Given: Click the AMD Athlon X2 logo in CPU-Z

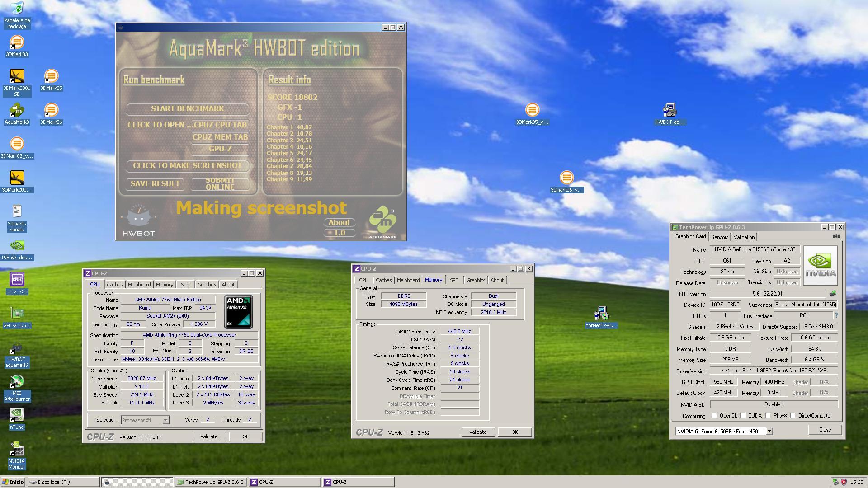Looking at the screenshot, I should pos(238,312).
